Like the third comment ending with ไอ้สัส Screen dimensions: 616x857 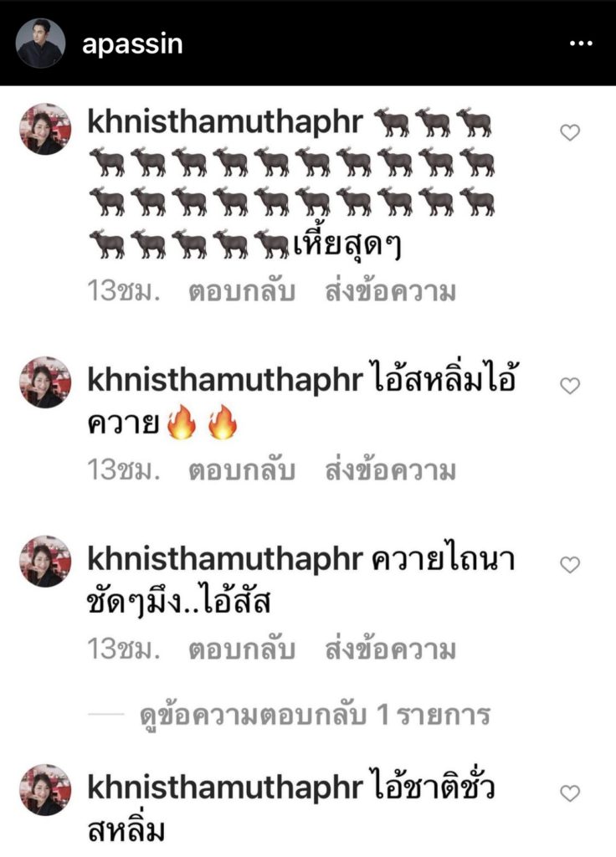pyautogui.click(x=570, y=565)
